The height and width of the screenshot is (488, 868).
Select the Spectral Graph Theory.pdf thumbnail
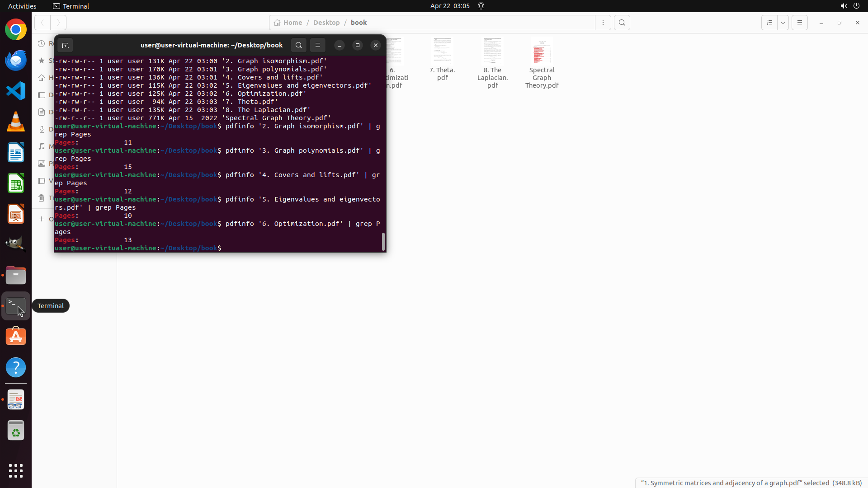542,52
